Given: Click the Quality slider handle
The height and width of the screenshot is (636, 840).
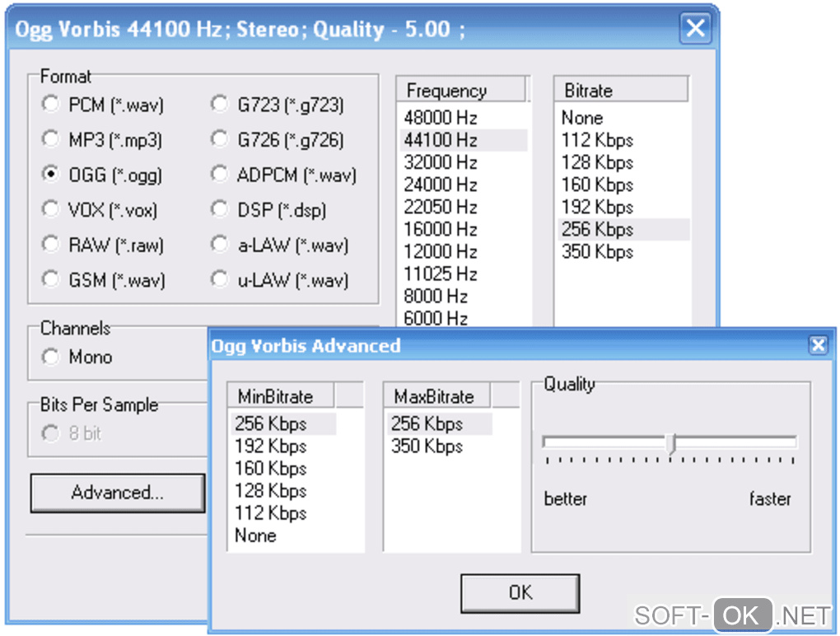Looking at the screenshot, I should click(x=672, y=444).
